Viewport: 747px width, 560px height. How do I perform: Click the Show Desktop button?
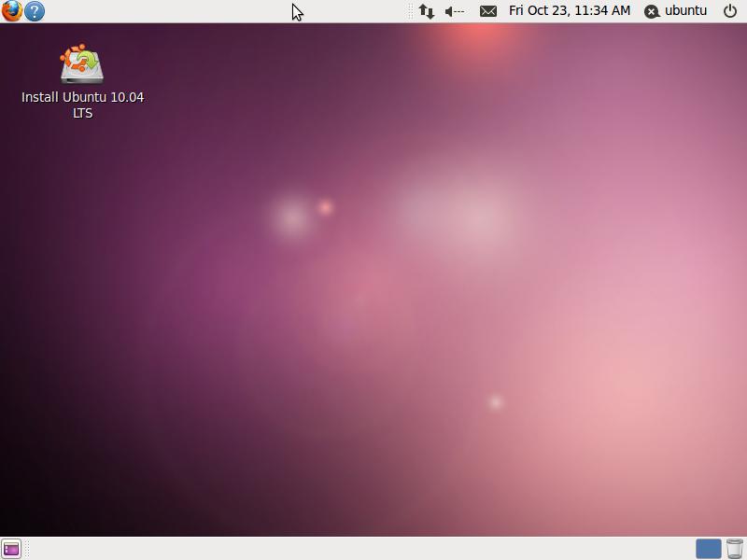point(11,549)
